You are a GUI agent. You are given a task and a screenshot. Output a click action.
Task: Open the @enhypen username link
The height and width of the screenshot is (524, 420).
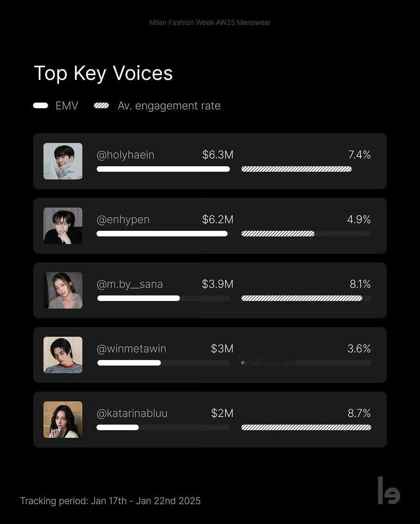[x=123, y=220]
